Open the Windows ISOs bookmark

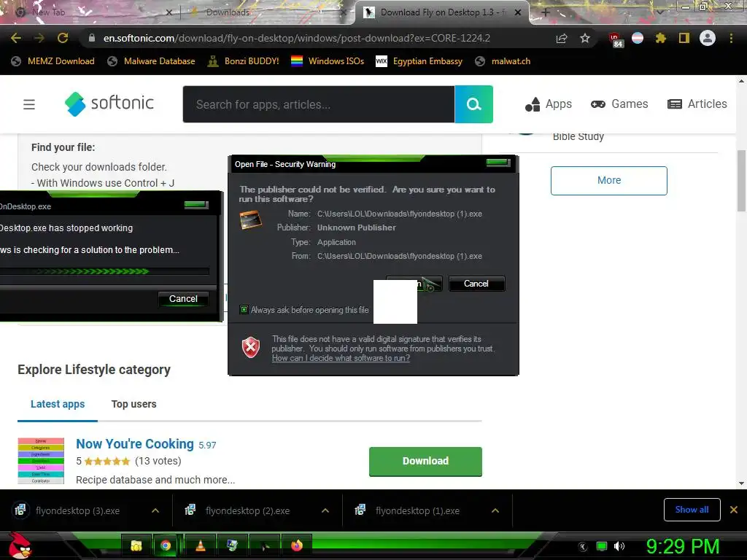(x=328, y=61)
